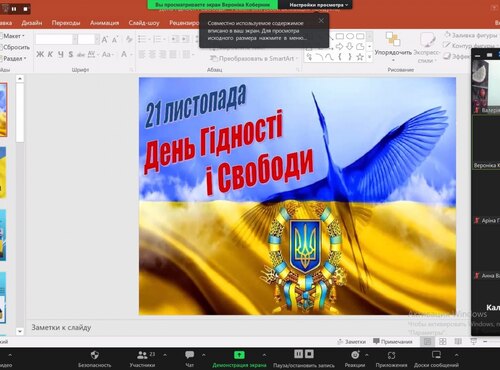Toggle Заметки in status bar
Screen dimensions: 500x370
[x=352, y=342]
